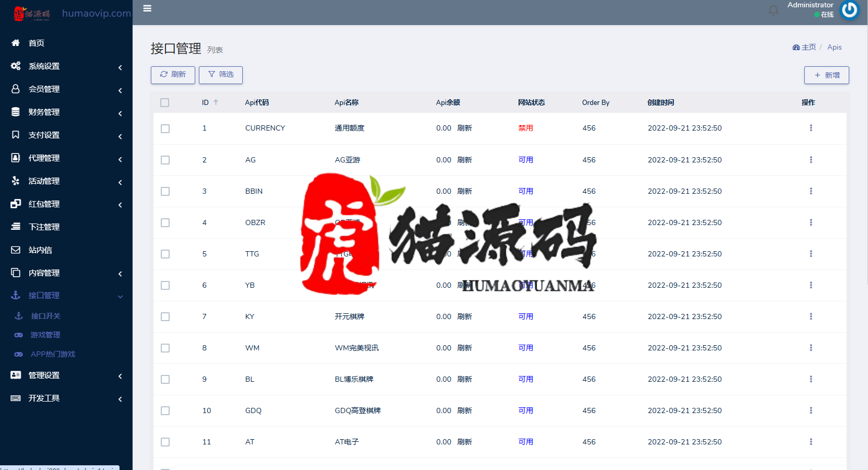Open actions menu for KY row

pos(811,316)
